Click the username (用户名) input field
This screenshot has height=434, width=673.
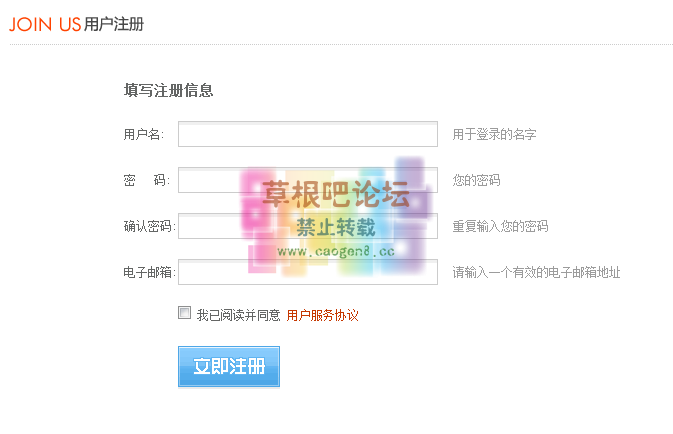pos(307,134)
